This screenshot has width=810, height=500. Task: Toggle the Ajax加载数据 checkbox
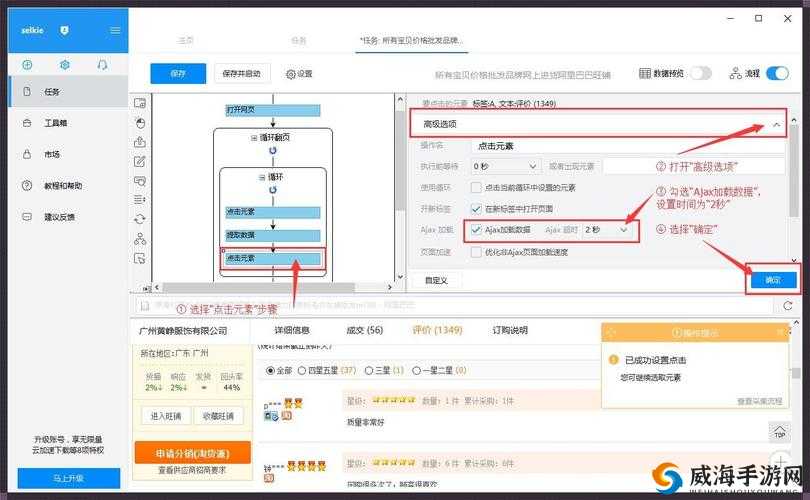[x=476, y=230]
